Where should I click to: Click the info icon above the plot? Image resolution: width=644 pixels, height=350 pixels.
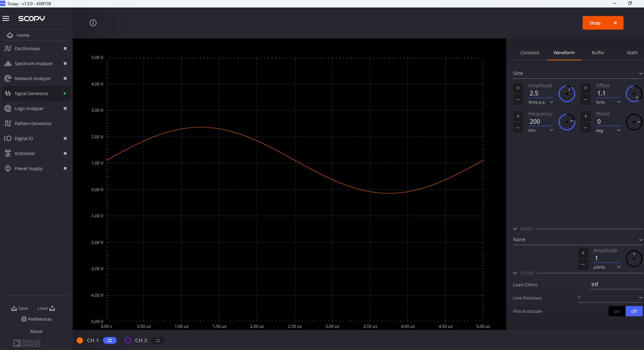pos(93,23)
